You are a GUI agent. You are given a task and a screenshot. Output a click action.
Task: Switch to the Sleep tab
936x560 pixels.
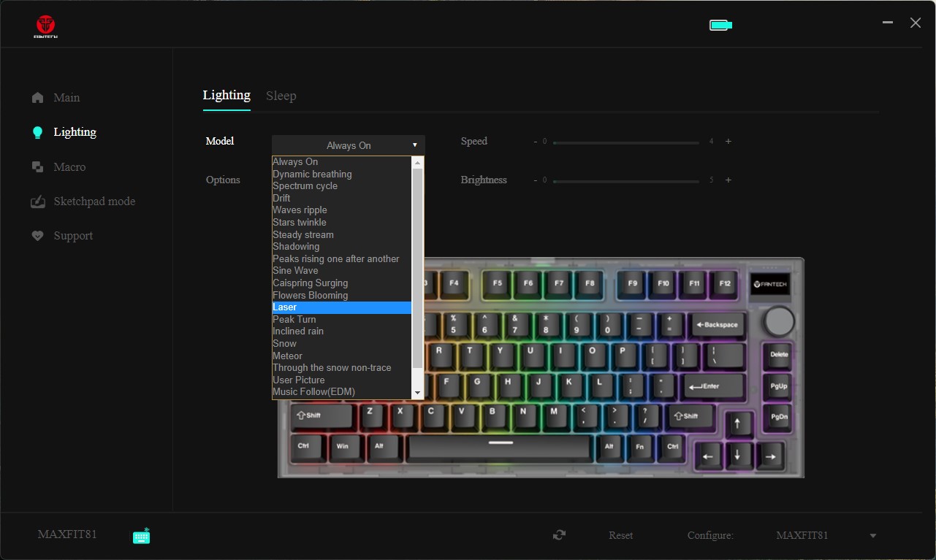click(x=281, y=96)
